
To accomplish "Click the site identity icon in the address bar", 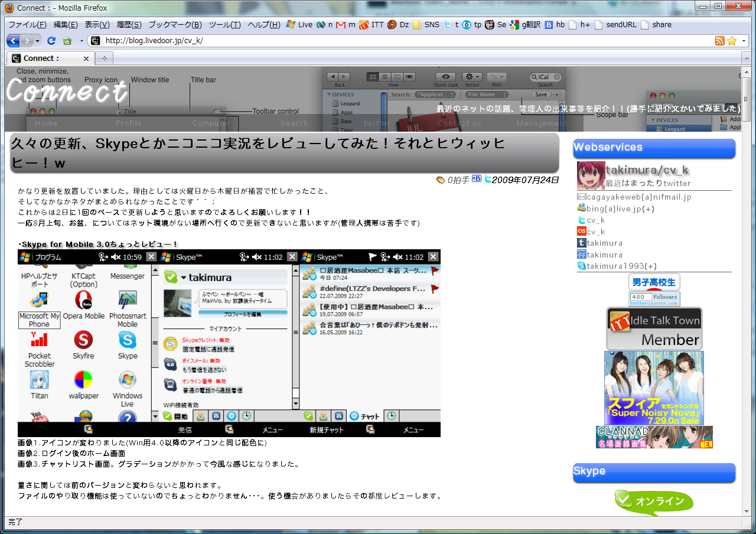I will [x=94, y=41].
